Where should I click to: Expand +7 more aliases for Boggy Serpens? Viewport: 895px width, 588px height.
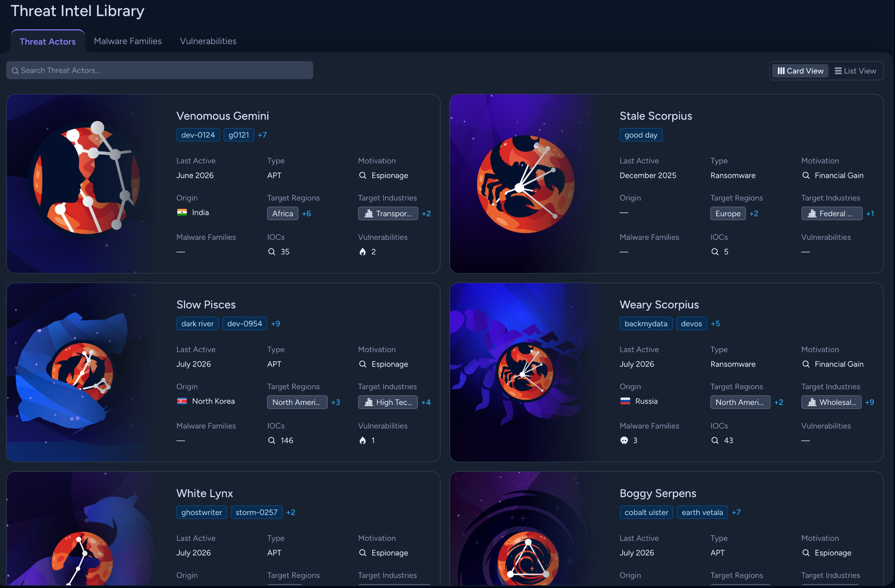click(736, 512)
